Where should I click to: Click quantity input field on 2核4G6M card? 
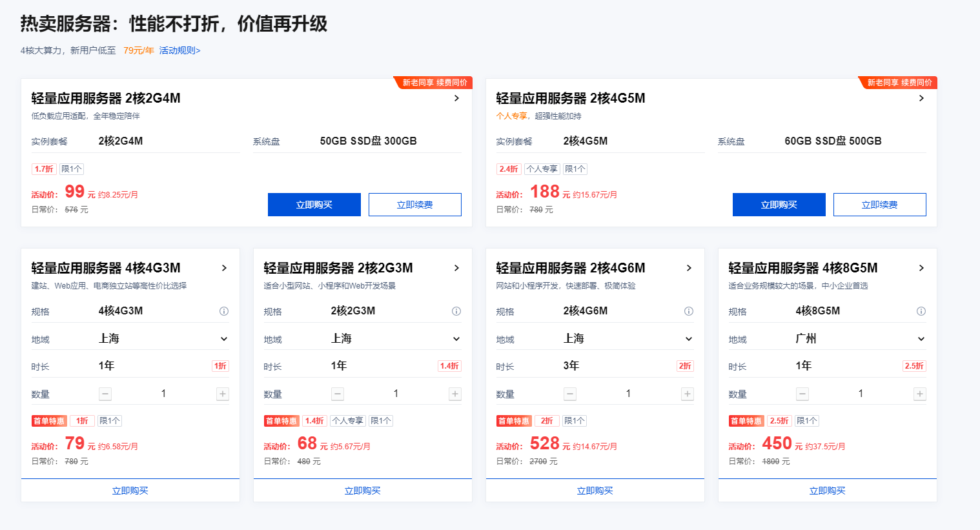(x=628, y=394)
